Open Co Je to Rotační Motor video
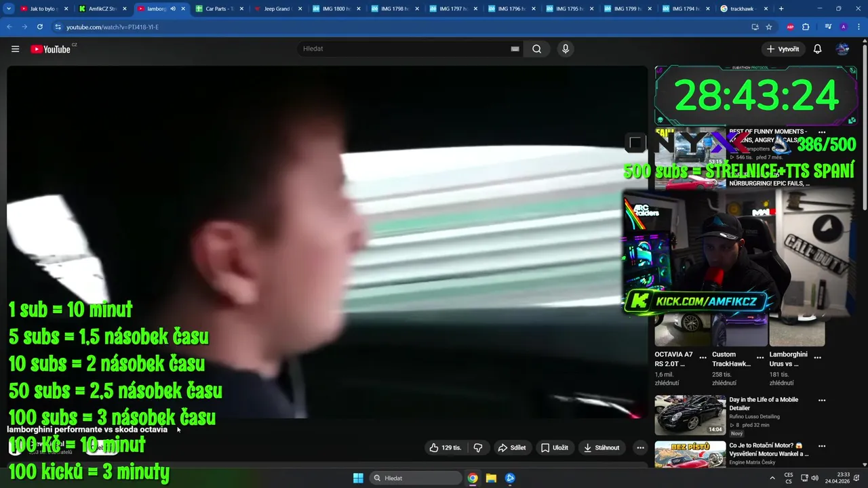Viewport: 868px width, 488px height. click(x=768, y=450)
